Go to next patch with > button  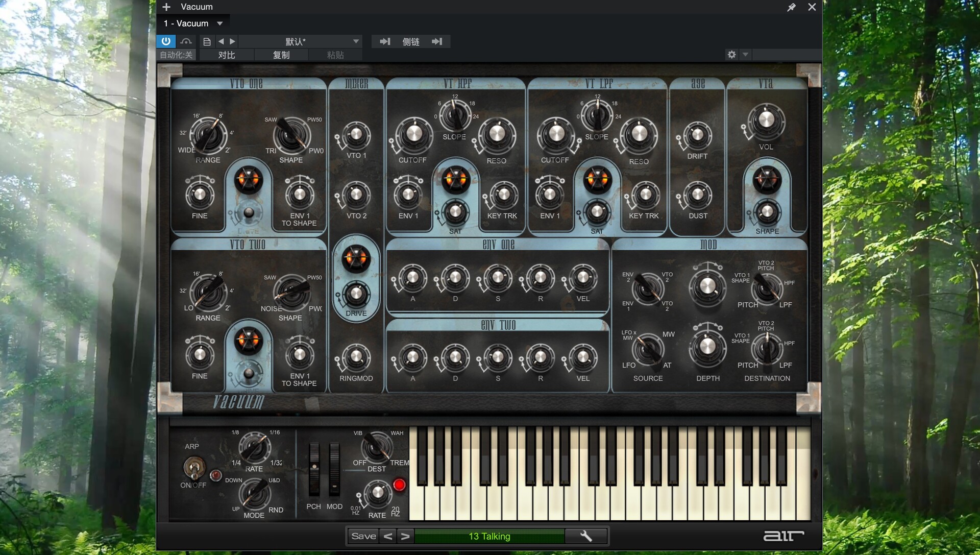tap(405, 536)
